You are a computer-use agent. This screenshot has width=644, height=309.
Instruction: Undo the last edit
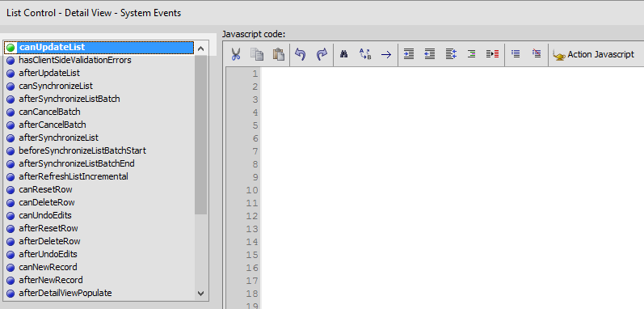[x=301, y=54]
